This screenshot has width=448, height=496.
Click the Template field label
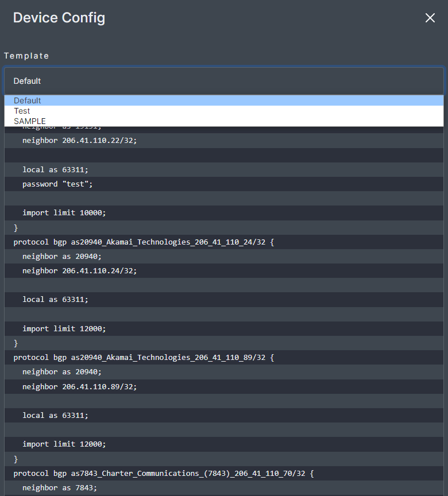26,56
